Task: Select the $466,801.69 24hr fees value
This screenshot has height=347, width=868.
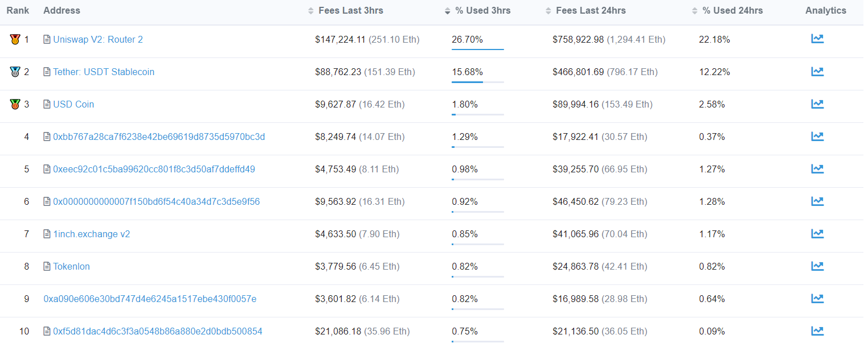Action: point(578,72)
